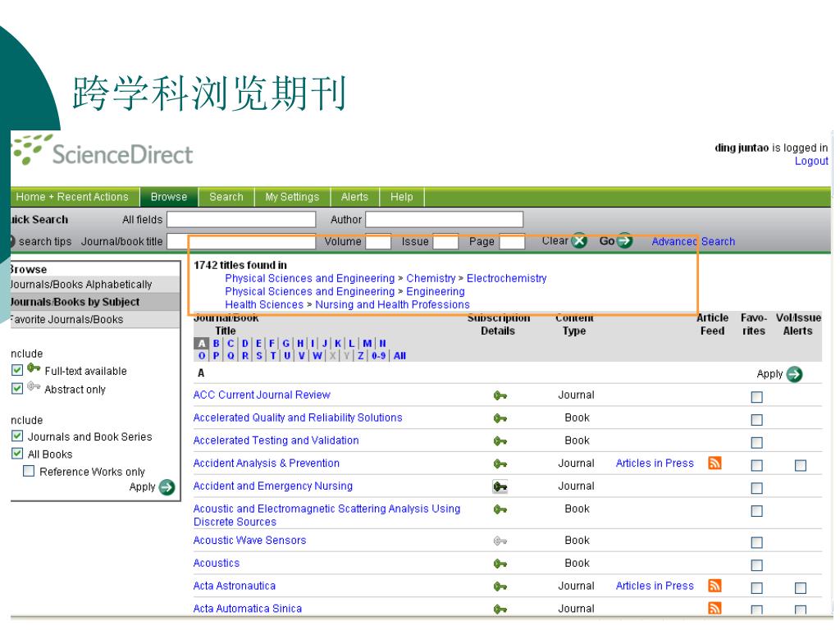Check Vol/Issue Alerts box for Acta Astronautica
Screen dimensions: 840x630
pyautogui.click(x=801, y=588)
